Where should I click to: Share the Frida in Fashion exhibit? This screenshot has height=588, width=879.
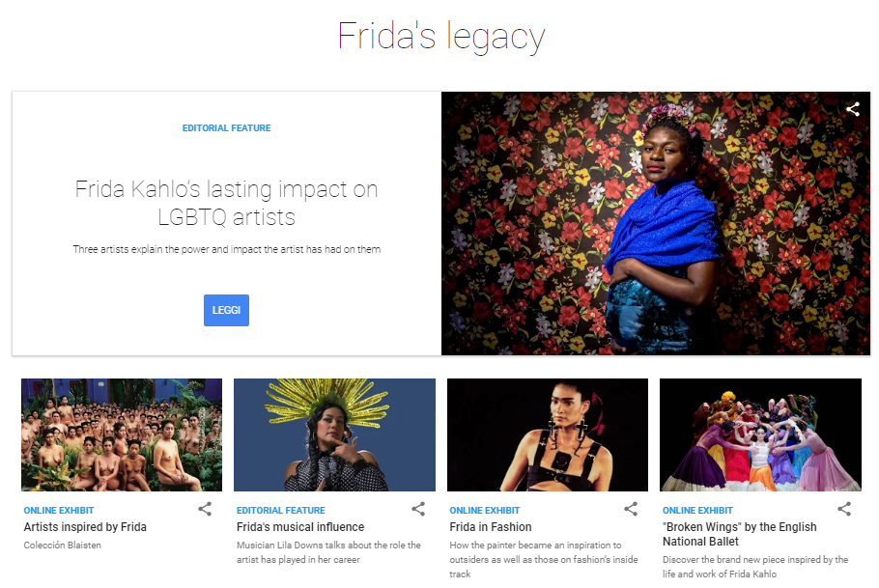tap(631, 509)
